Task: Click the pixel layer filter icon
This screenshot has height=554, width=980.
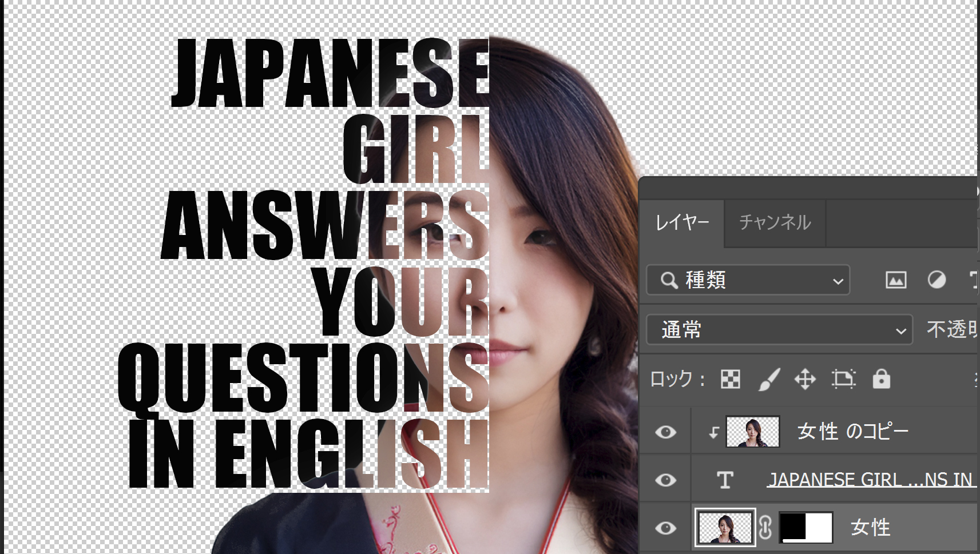Action: (896, 280)
